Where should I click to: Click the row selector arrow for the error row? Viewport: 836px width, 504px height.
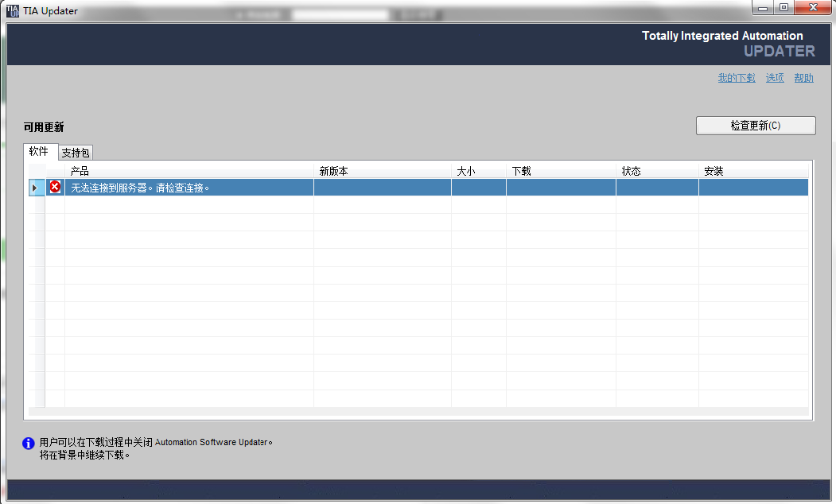35,188
